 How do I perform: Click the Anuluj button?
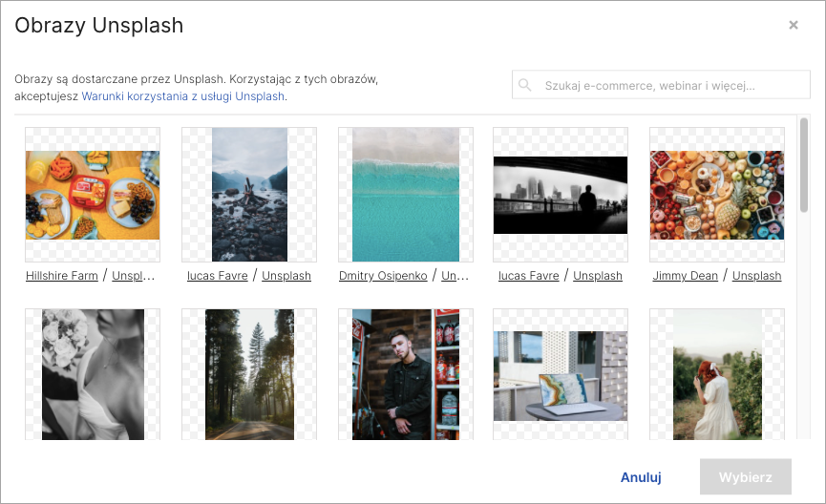click(x=641, y=477)
